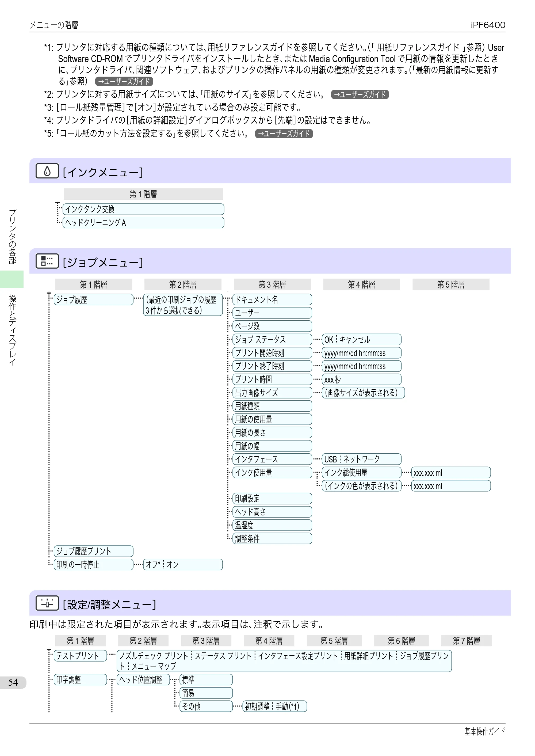Select the 簡易 item
Viewport: 535px width, 756px height.
tap(206, 693)
